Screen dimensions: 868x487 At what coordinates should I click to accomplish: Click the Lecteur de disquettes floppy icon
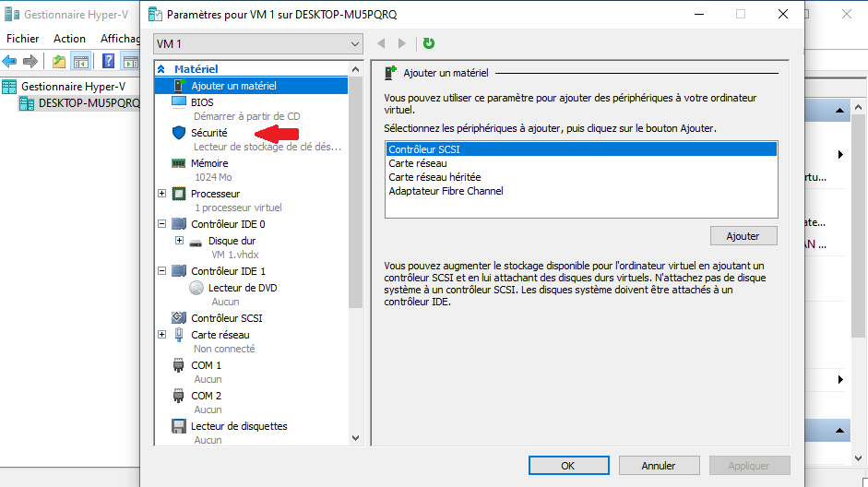179,426
